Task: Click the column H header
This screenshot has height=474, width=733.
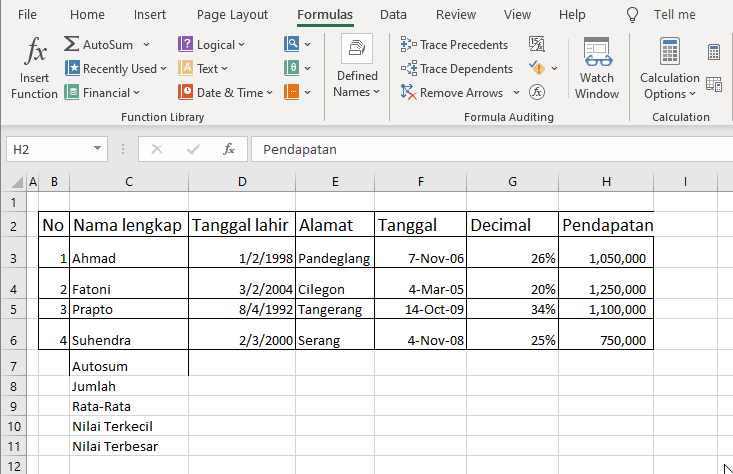Action: pos(606,181)
